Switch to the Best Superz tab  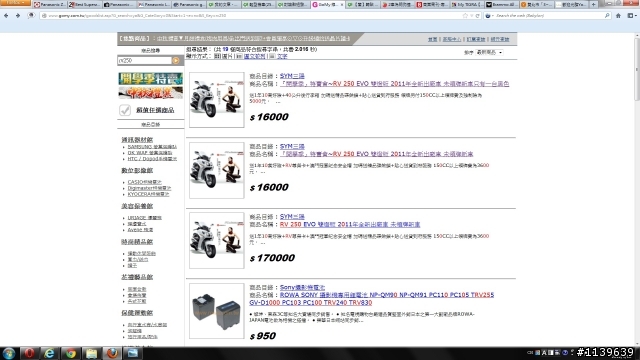(x=84, y=4)
